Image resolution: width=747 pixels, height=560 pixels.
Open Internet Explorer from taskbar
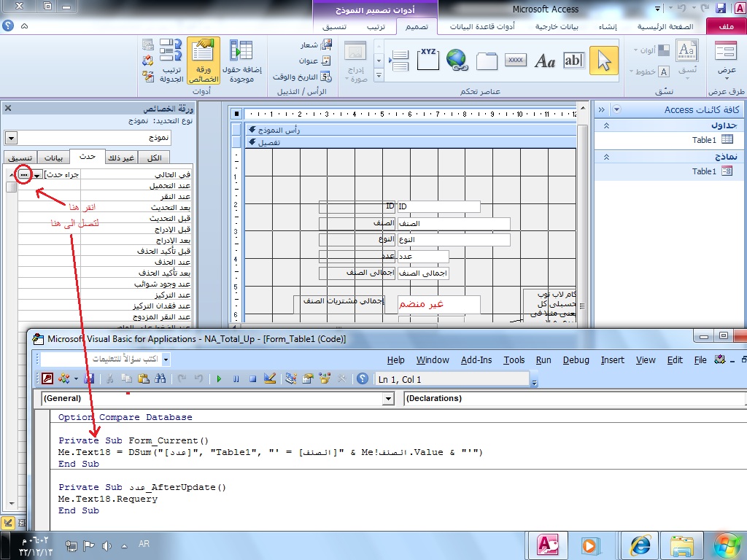[x=639, y=545]
